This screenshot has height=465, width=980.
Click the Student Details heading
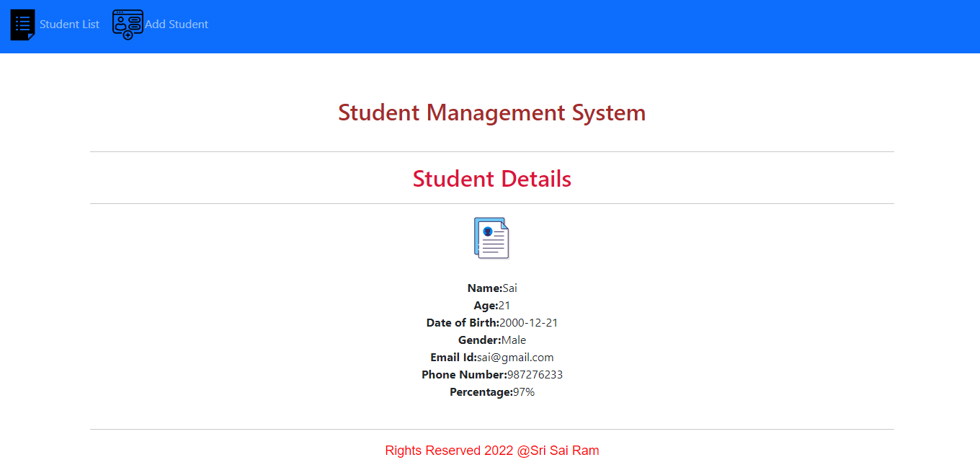(492, 178)
